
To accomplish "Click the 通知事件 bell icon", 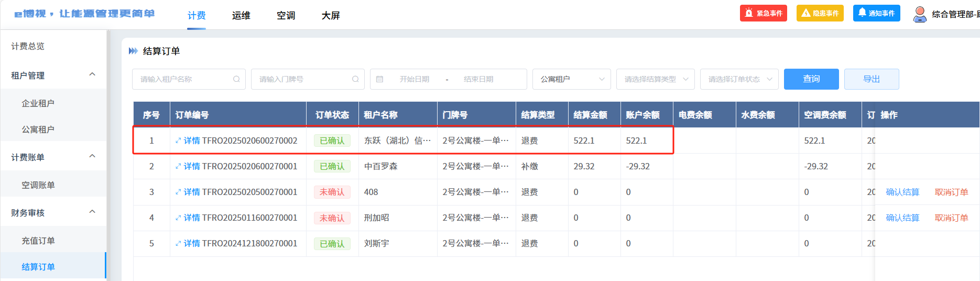I will point(862,13).
